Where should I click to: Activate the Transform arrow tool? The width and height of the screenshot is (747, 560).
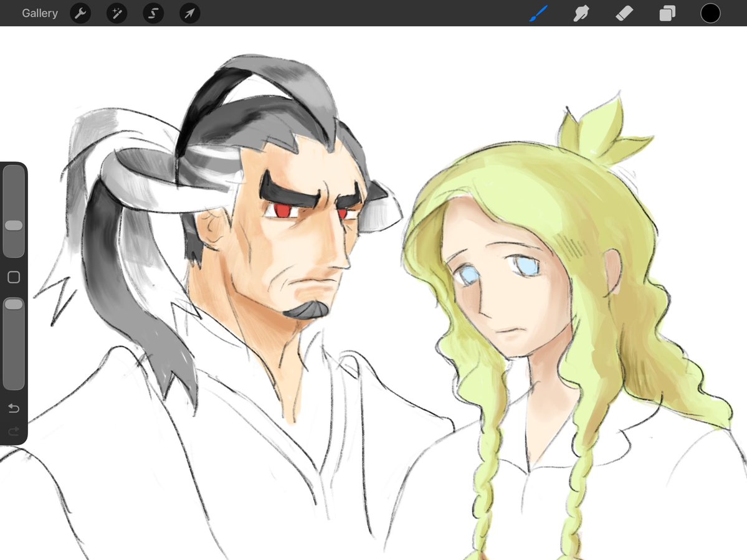click(x=189, y=13)
